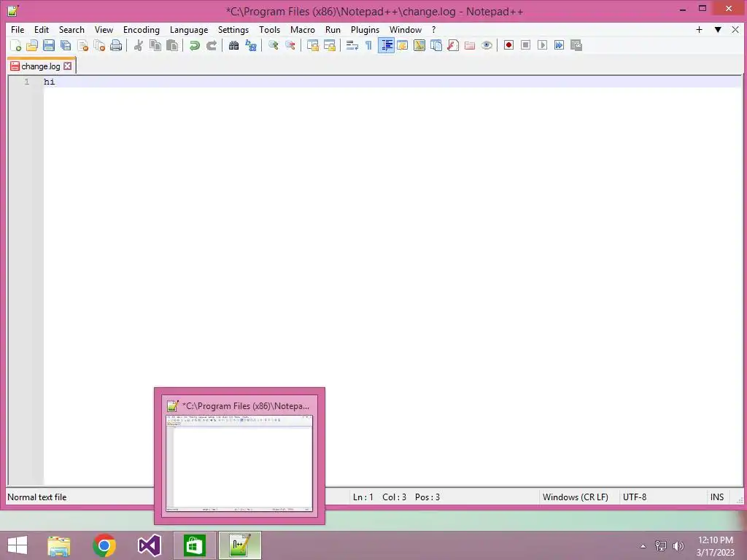Run macro multiple times icon

(560, 45)
